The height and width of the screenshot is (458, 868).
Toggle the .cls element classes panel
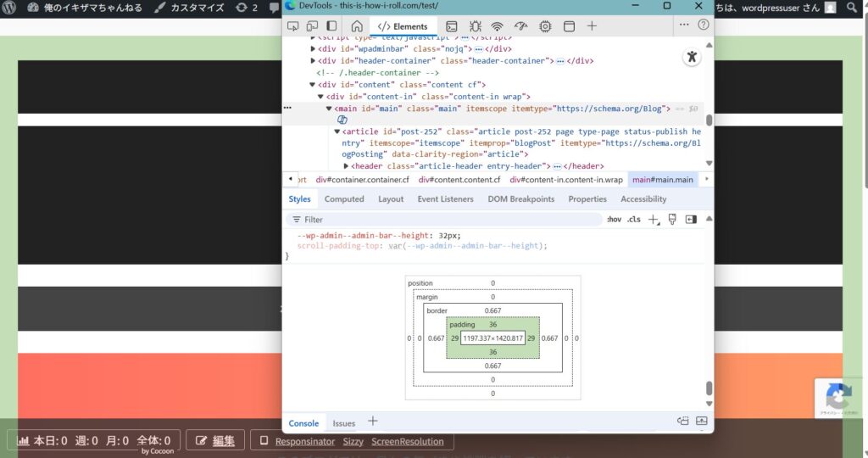coord(633,220)
